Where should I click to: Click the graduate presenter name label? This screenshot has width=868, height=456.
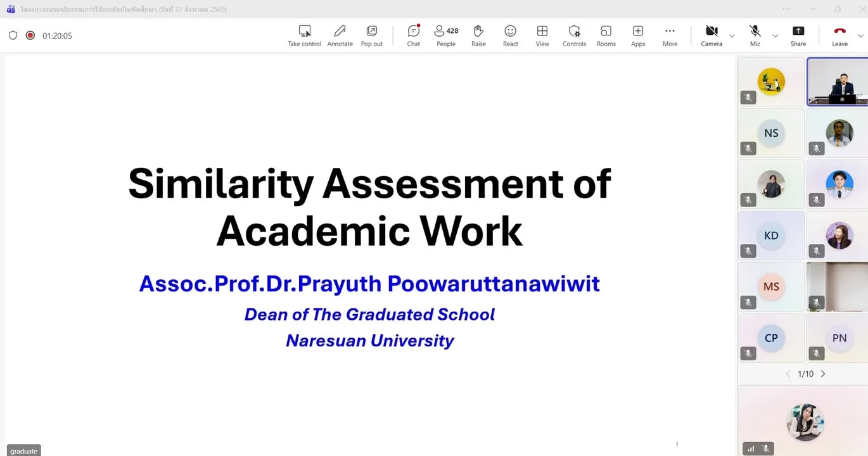pyautogui.click(x=24, y=451)
